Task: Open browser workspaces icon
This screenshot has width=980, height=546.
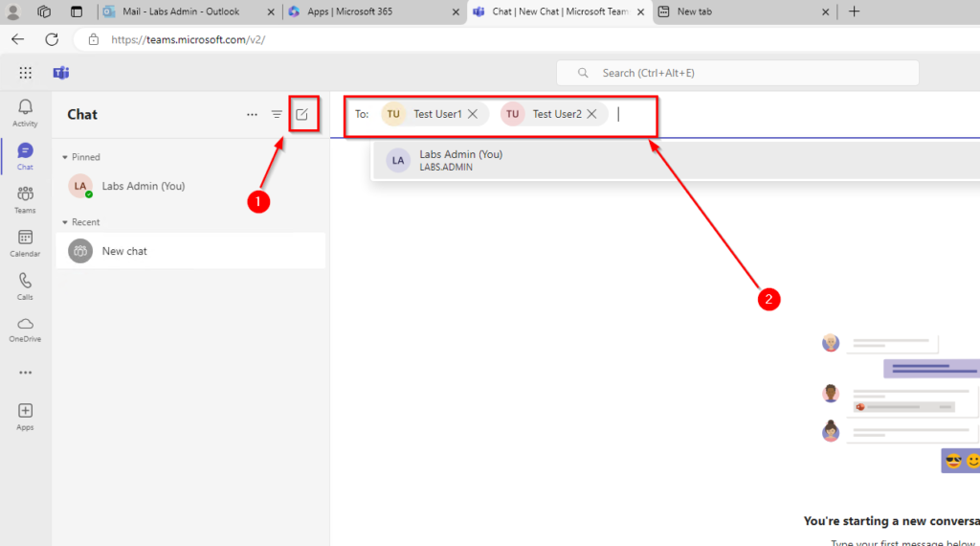Action: [x=44, y=11]
